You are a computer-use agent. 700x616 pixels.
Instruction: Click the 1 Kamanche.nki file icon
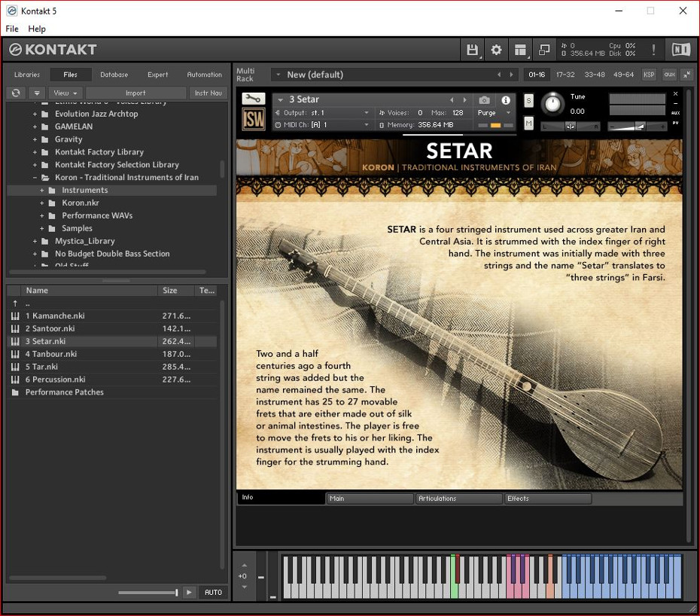15,316
